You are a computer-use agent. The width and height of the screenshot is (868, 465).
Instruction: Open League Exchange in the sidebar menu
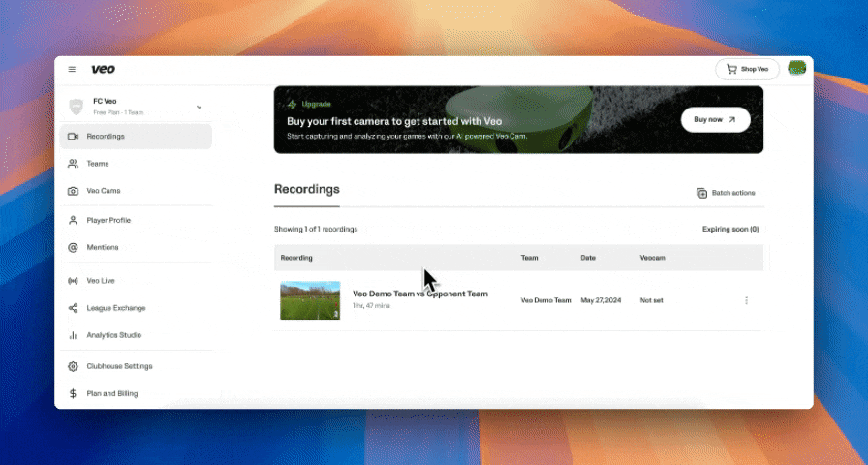pos(136,308)
